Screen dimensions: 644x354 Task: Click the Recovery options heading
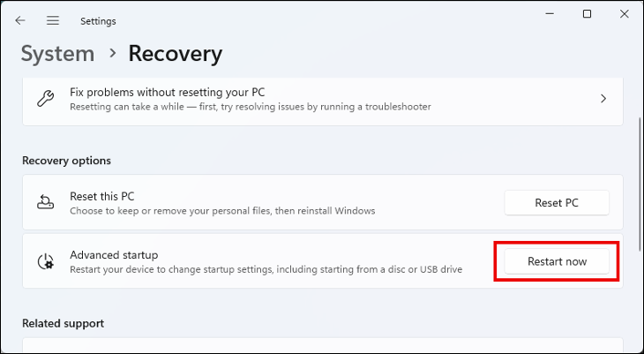click(x=66, y=161)
